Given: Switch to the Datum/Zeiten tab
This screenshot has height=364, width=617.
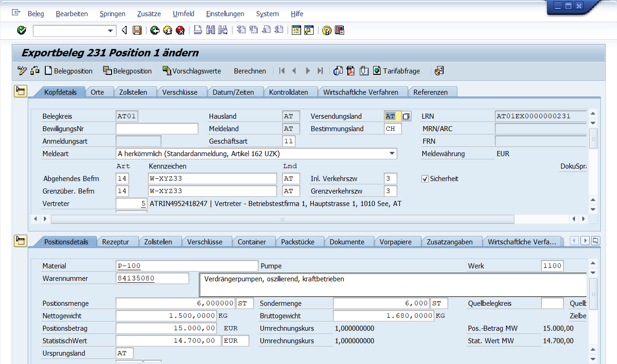Looking at the screenshot, I should point(233,92).
